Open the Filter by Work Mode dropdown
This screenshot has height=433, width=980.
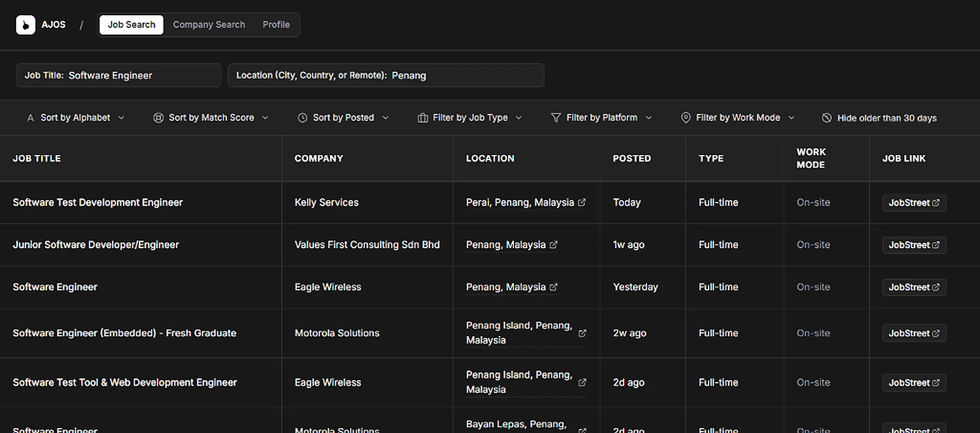point(738,118)
